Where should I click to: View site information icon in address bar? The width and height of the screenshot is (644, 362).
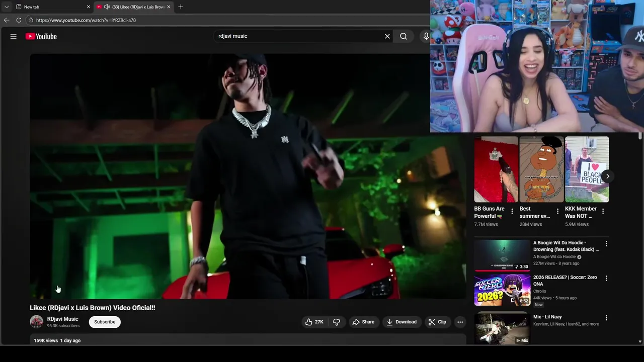tap(31, 20)
